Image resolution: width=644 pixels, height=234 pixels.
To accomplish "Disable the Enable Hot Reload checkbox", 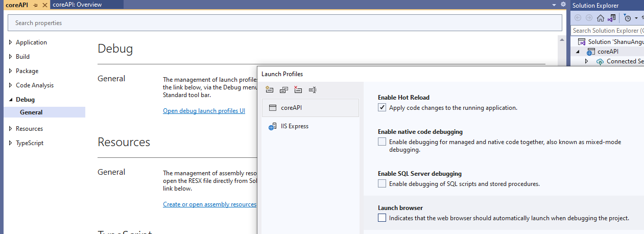I will [x=382, y=108].
